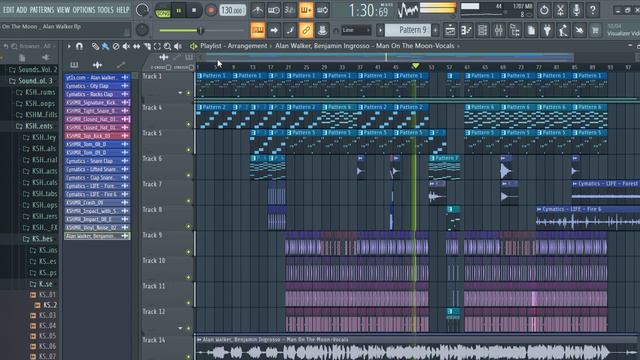The height and width of the screenshot is (360, 640).
Task: Click the red record button
Action: click(x=211, y=11)
